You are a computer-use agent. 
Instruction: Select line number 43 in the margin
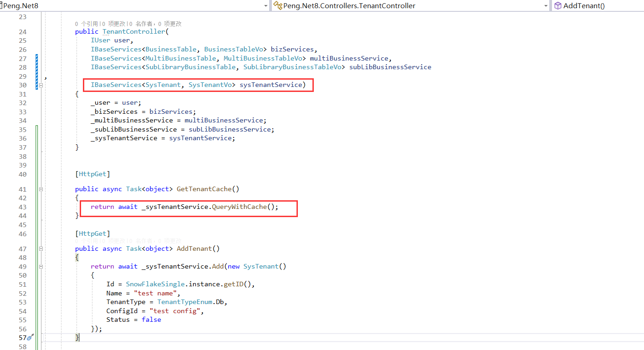(22, 207)
